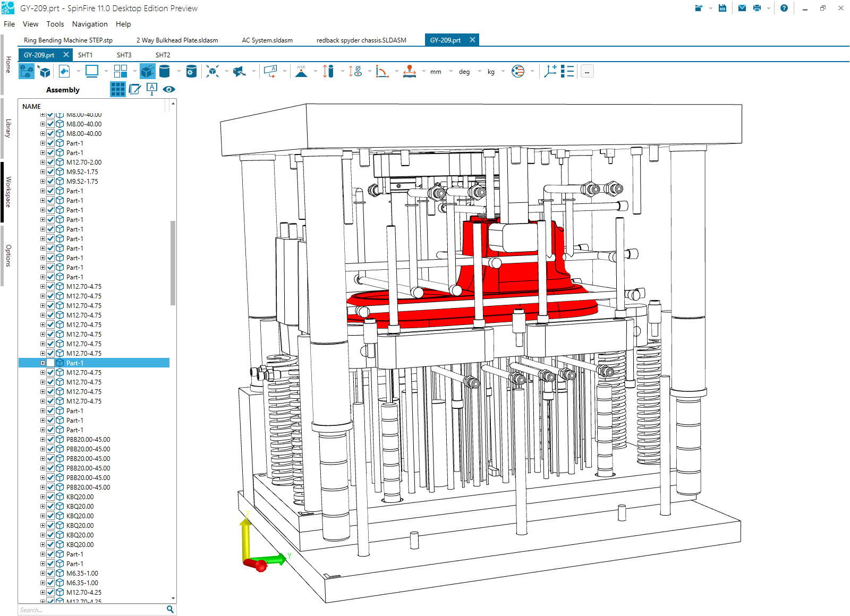Select the part pick cube icon
This screenshot has width=850, height=616.
(45, 71)
